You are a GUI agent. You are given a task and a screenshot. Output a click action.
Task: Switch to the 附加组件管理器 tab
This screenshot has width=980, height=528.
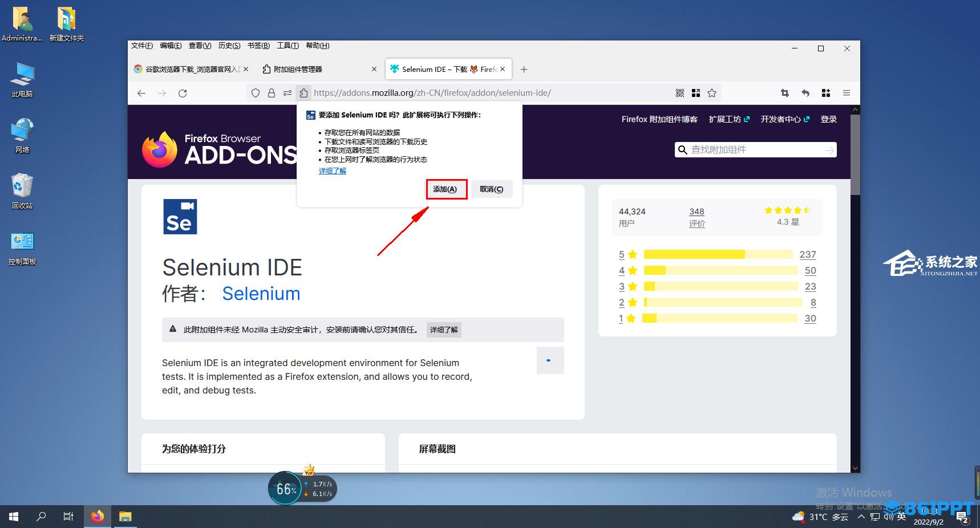(x=298, y=69)
